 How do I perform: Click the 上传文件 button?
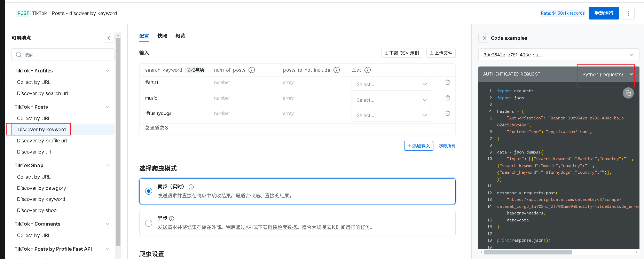click(x=441, y=53)
